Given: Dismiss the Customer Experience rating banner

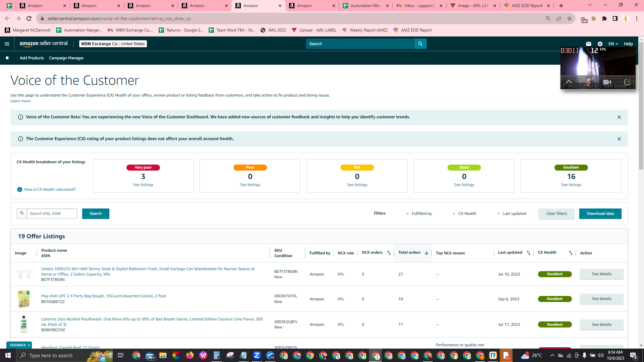Looking at the screenshot, I should pyautogui.click(x=619, y=139).
